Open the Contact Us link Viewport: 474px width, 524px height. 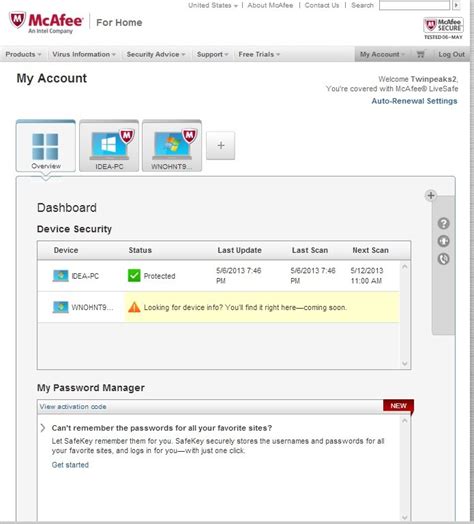[x=322, y=5]
